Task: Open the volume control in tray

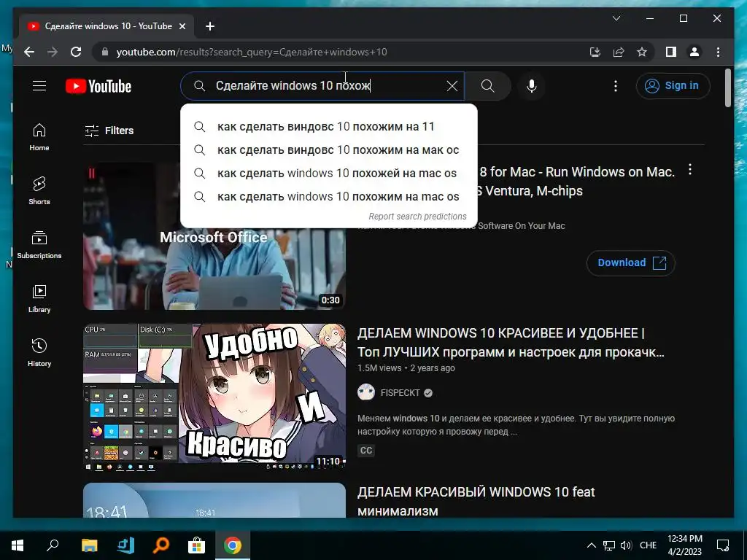Action: coord(626,545)
